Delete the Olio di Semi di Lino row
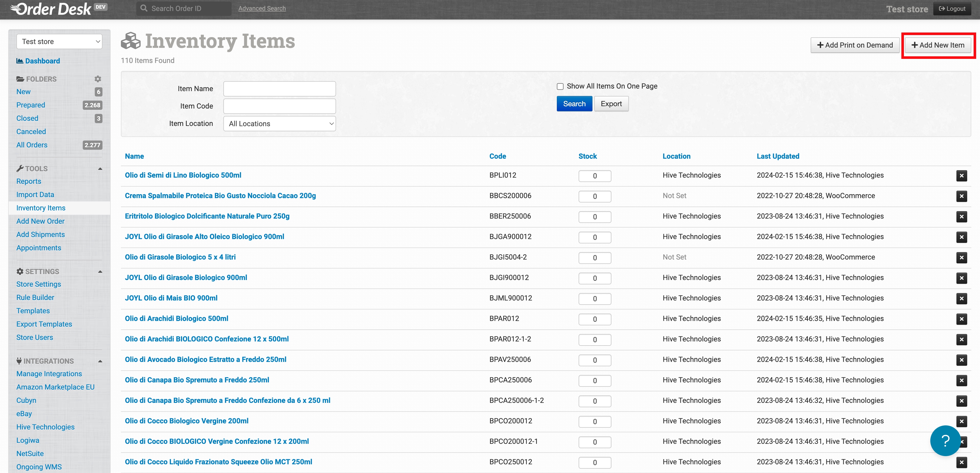Screen dimensions: 980x473 point(961,176)
